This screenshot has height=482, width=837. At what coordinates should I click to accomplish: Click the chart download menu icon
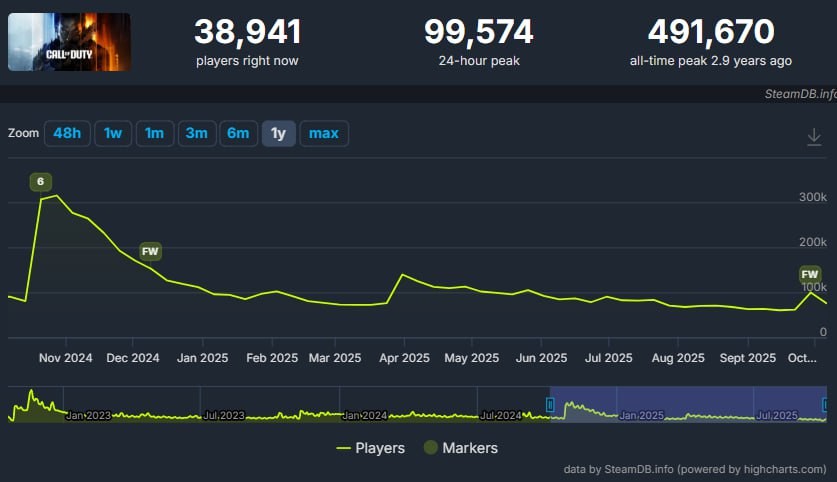click(x=814, y=137)
